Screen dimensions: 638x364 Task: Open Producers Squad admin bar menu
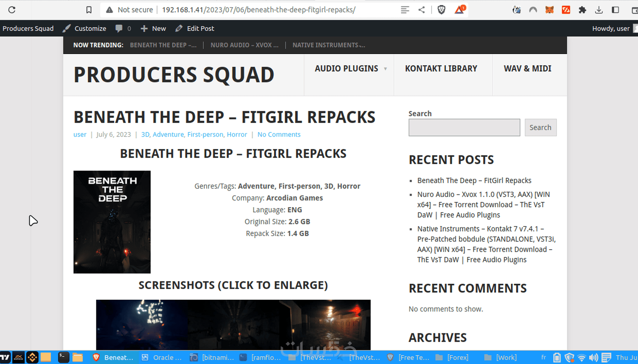point(28,29)
